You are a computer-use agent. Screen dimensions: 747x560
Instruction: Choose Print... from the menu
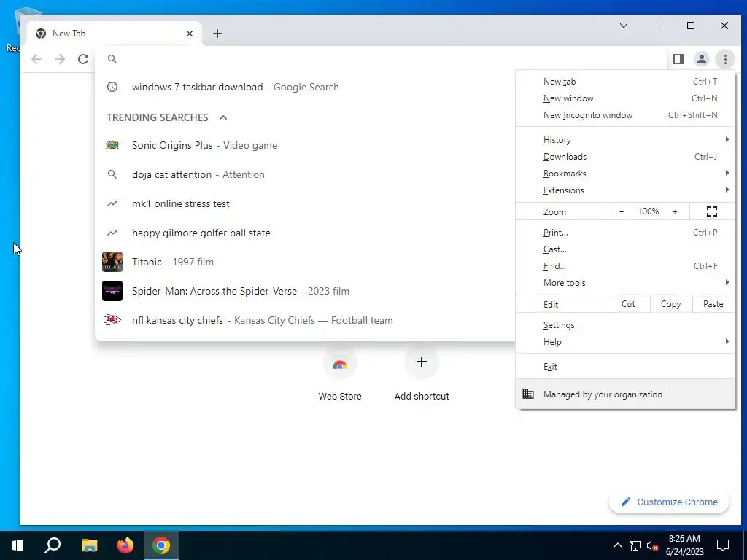(x=625, y=233)
